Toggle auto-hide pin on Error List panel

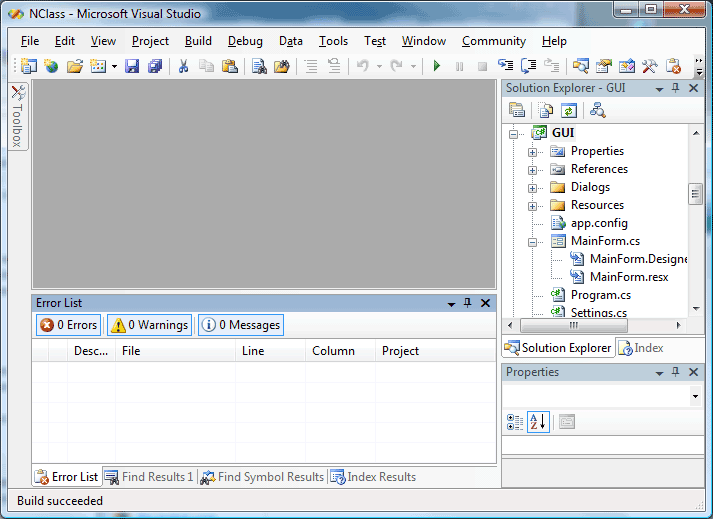468,303
